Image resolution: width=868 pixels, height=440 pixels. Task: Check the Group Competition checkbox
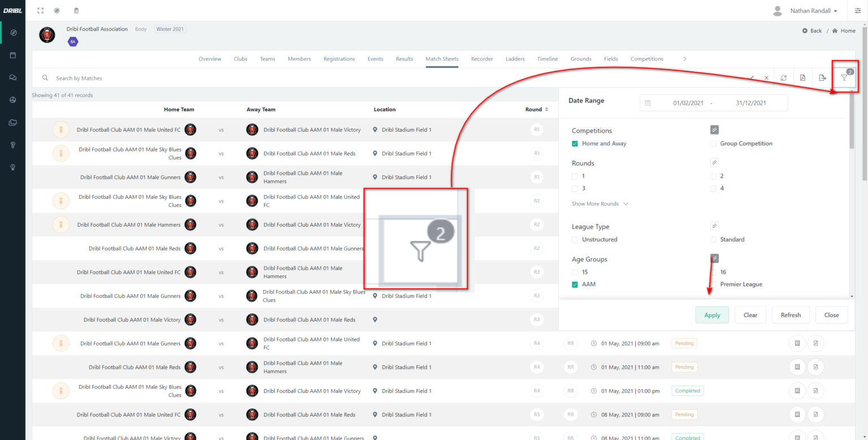[x=713, y=144]
